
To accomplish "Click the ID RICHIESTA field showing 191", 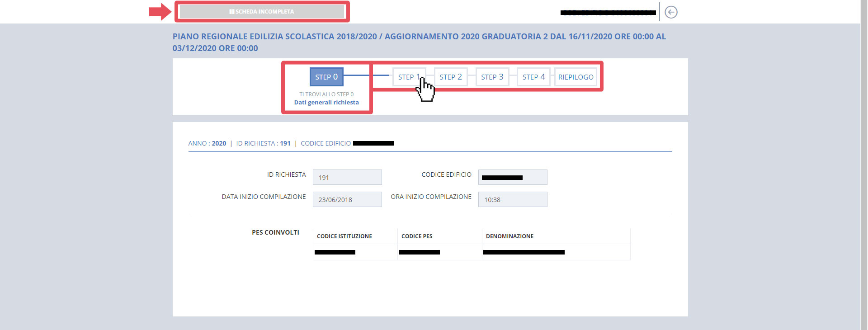I will tap(347, 177).
